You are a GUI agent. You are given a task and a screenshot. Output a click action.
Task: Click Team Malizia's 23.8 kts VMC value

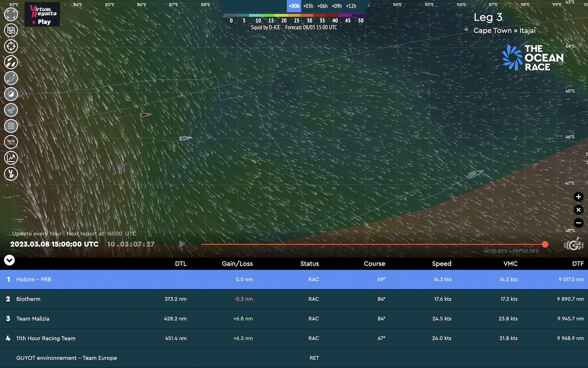tap(508, 319)
